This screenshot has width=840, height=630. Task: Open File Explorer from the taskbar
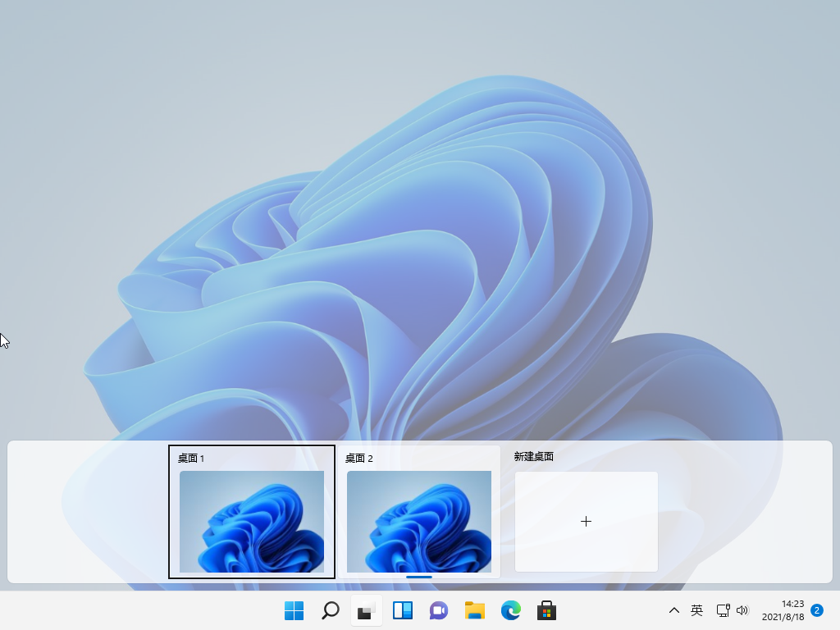tap(474, 610)
